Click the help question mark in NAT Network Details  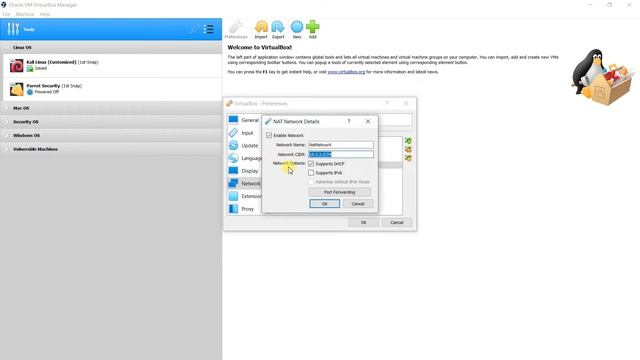click(349, 121)
